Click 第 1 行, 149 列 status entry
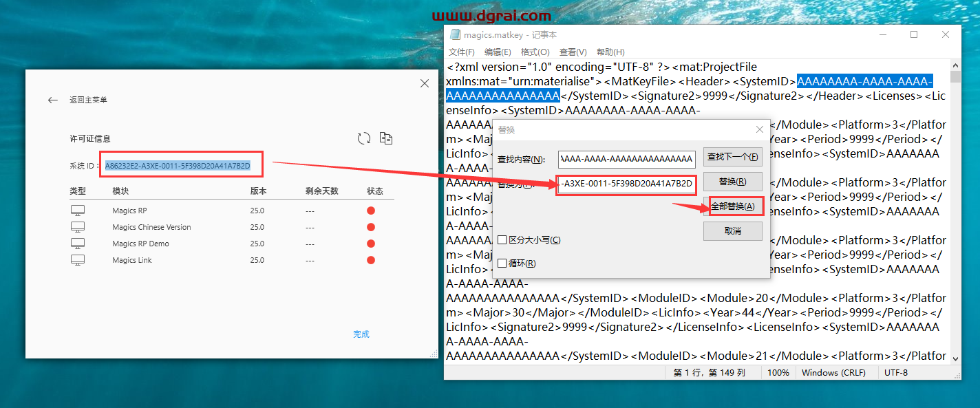 point(710,372)
